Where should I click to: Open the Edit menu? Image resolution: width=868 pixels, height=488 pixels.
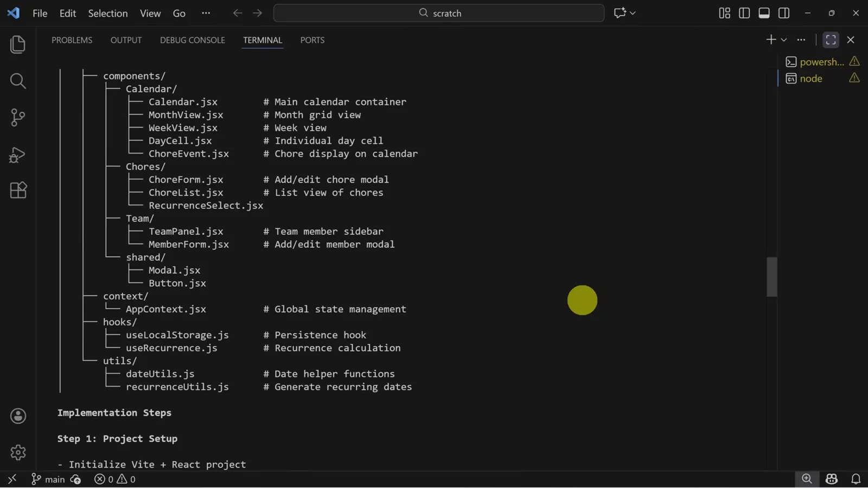(68, 13)
